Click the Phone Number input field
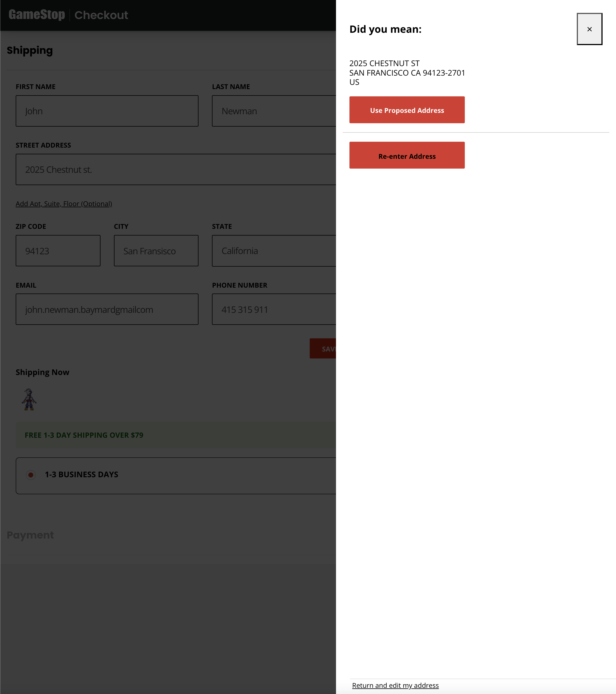This screenshot has height=694, width=616. pyautogui.click(x=274, y=309)
